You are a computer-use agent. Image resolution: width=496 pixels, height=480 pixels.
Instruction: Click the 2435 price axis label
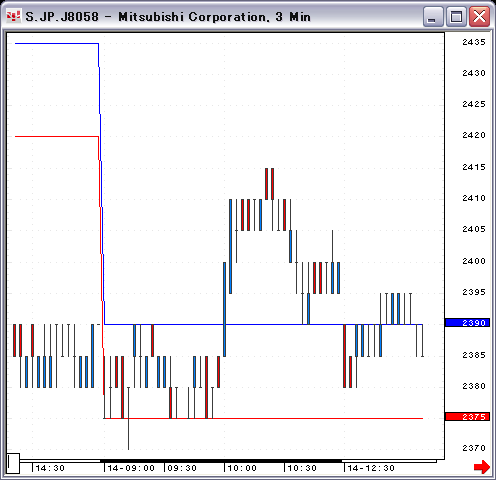[x=474, y=42]
